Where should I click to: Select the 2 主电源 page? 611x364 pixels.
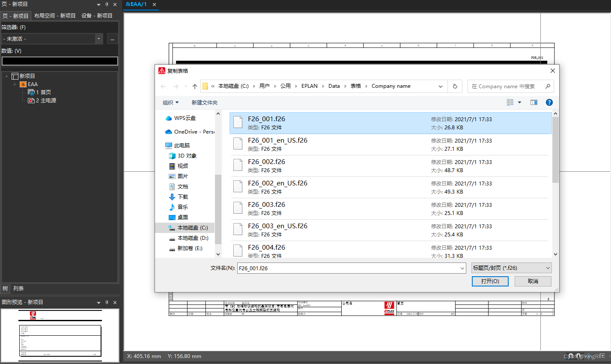point(46,101)
